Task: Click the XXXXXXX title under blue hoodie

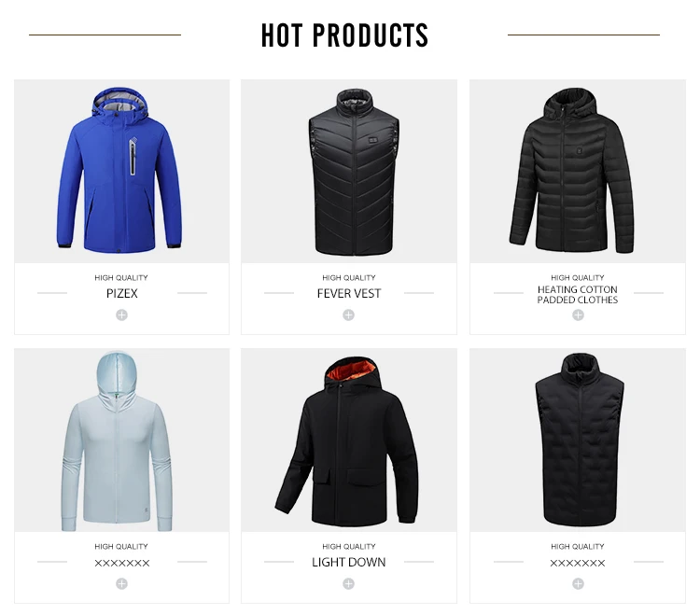Action: click(x=122, y=564)
